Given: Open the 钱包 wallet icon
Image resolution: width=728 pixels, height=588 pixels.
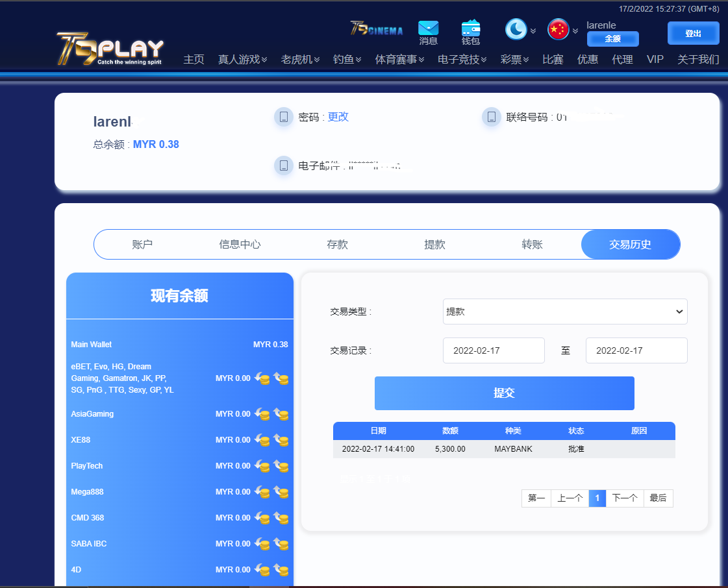Looking at the screenshot, I should [470, 29].
